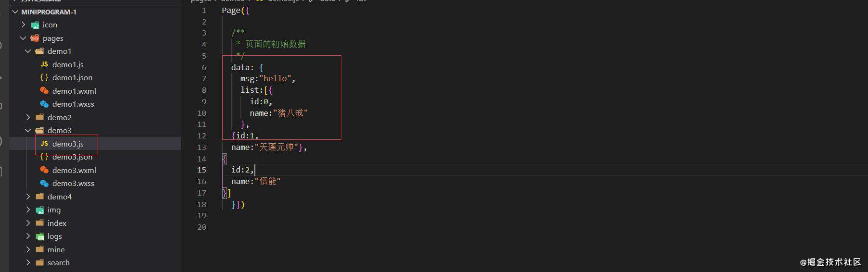
Task: Collapse the pages folder chevron
Action: [23, 38]
